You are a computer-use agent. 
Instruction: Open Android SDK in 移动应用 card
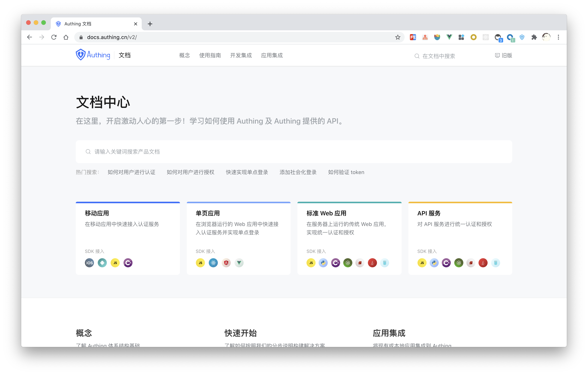[102, 263]
